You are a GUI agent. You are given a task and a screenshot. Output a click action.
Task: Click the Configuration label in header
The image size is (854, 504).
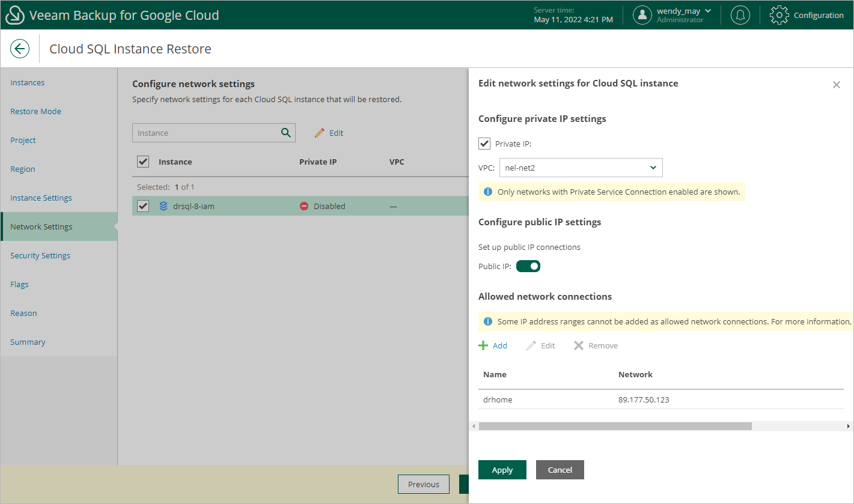(819, 15)
